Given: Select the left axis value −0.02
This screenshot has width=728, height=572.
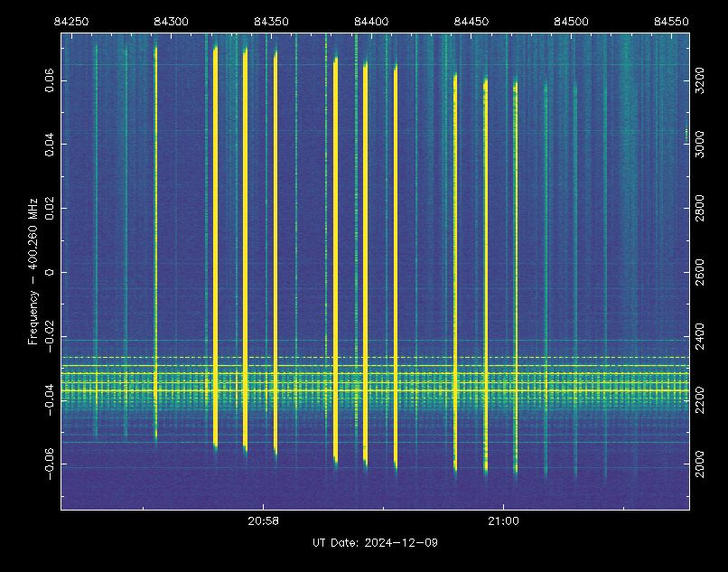Looking at the screenshot, I should [49, 337].
